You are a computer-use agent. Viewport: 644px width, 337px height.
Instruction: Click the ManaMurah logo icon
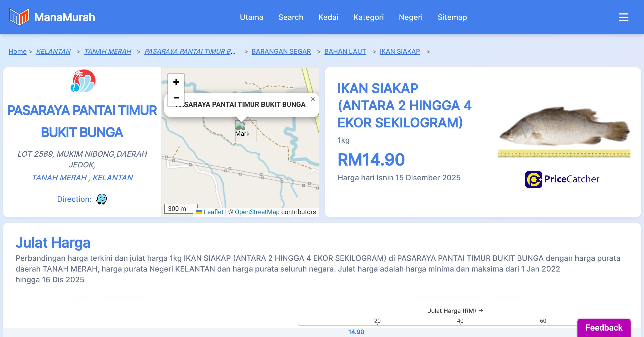pyautogui.click(x=19, y=17)
